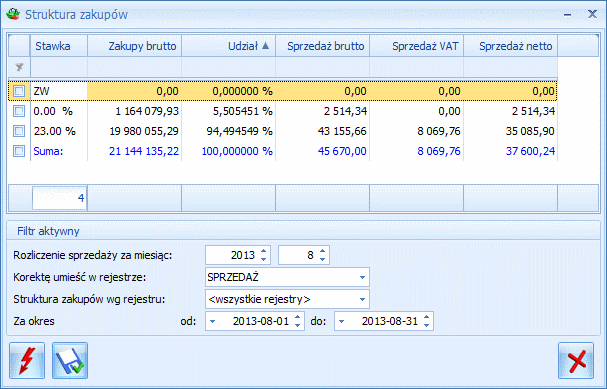
Task: Close the Struktura zakupów window
Action: point(592,14)
